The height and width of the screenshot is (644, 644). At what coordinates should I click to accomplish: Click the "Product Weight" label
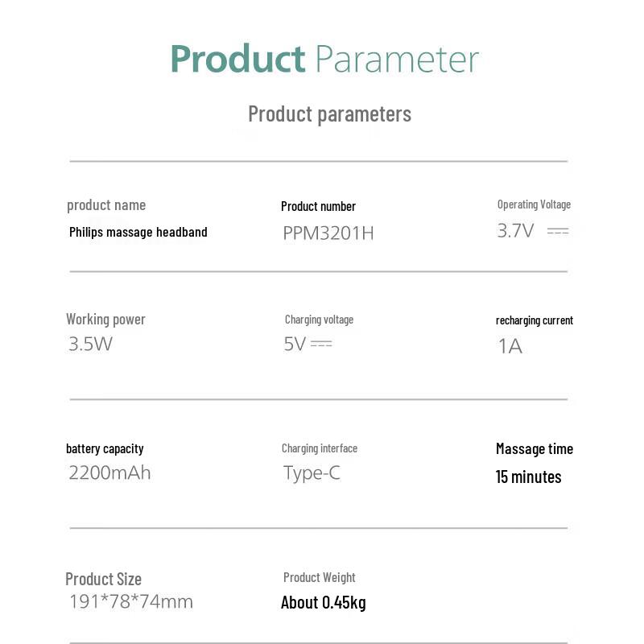pos(320,577)
